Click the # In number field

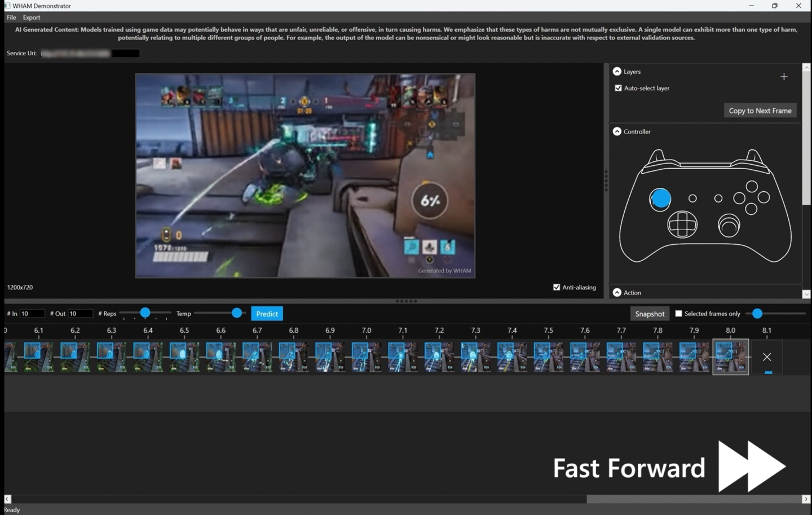pyautogui.click(x=32, y=314)
